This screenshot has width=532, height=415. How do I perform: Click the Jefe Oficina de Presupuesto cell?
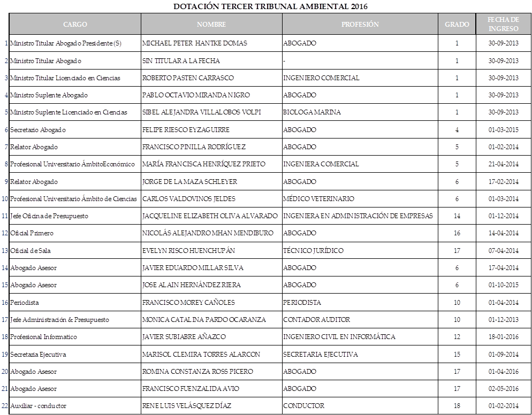[49, 216]
